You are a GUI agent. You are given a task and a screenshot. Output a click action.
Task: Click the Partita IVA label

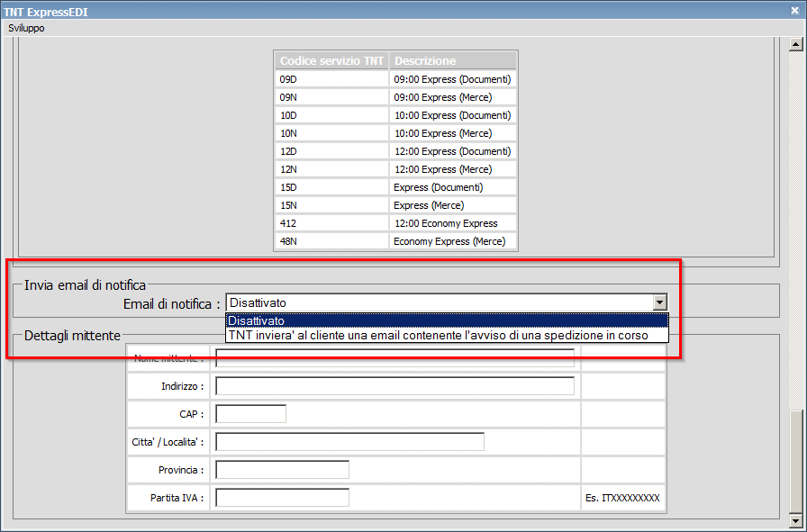pyautogui.click(x=177, y=498)
